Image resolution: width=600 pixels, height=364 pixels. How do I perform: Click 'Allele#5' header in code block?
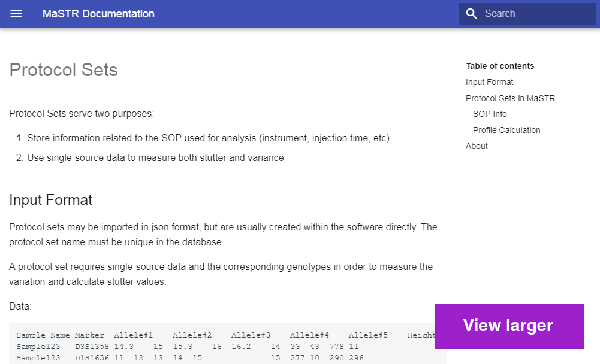368,335
